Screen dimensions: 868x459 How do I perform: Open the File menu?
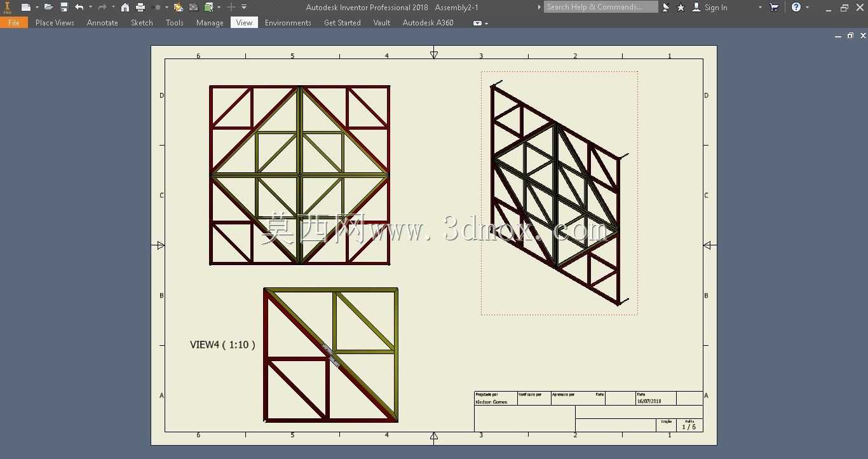pyautogui.click(x=14, y=23)
